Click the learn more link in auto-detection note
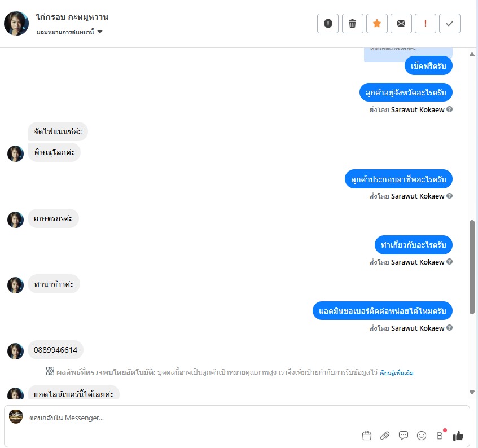 [396, 373]
